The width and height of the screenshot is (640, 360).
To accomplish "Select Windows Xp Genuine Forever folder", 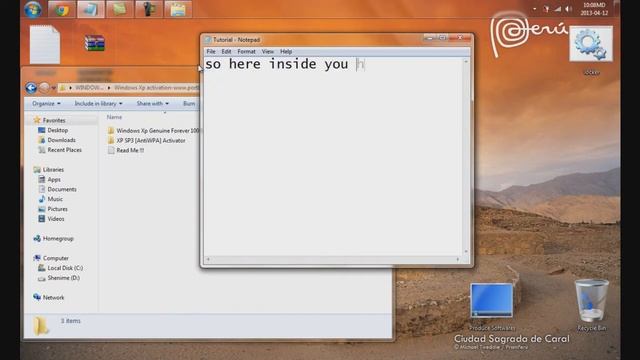I will pyautogui.click(x=153, y=131).
